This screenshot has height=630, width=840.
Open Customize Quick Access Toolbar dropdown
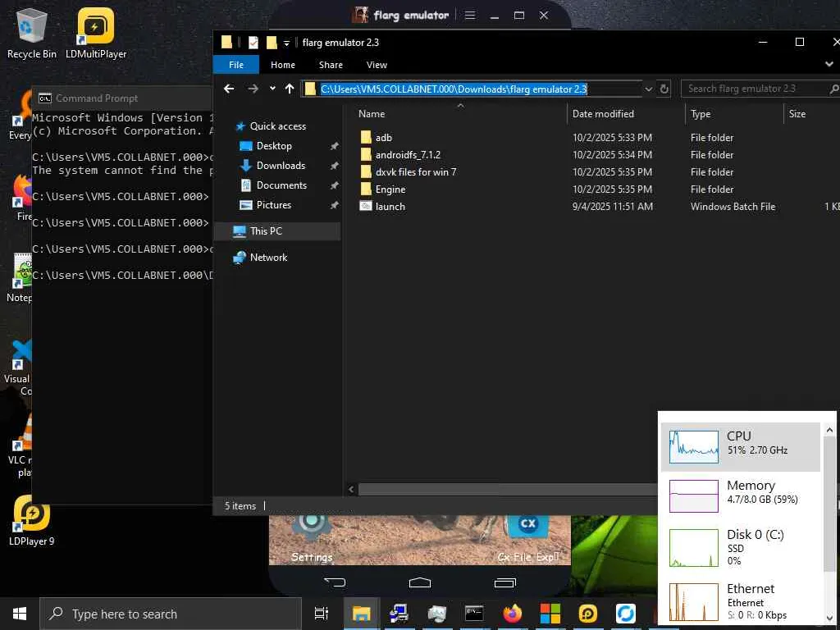(286, 43)
